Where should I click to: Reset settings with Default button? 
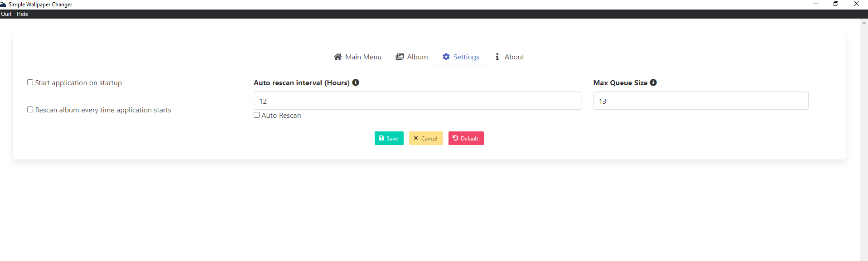point(466,138)
